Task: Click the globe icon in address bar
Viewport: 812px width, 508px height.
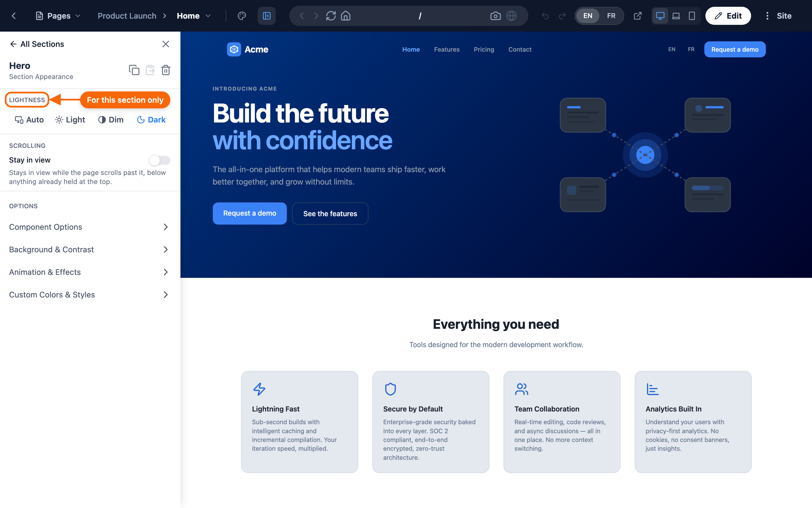Action: pyautogui.click(x=511, y=16)
